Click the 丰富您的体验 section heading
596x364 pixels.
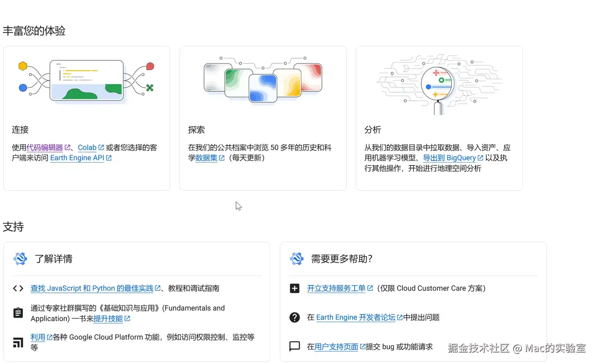(34, 31)
